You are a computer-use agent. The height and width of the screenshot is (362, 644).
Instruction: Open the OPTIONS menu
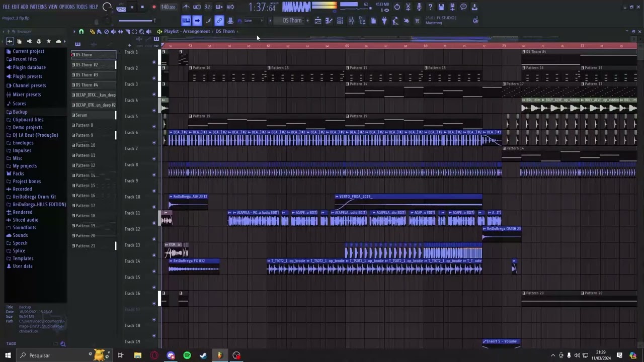67,7
